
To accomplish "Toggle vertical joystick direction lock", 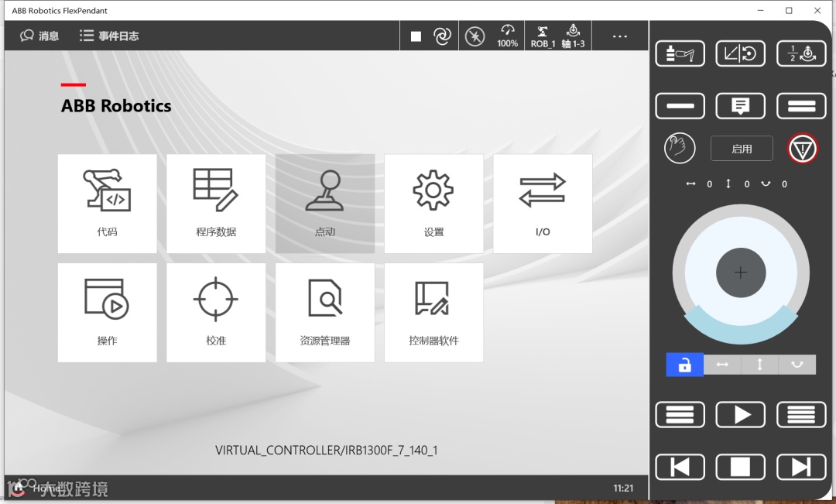I will (759, 365).
